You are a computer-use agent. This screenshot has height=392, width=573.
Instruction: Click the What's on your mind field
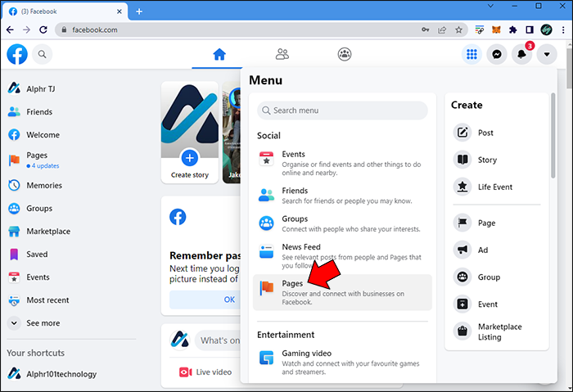tap(218, 340)
